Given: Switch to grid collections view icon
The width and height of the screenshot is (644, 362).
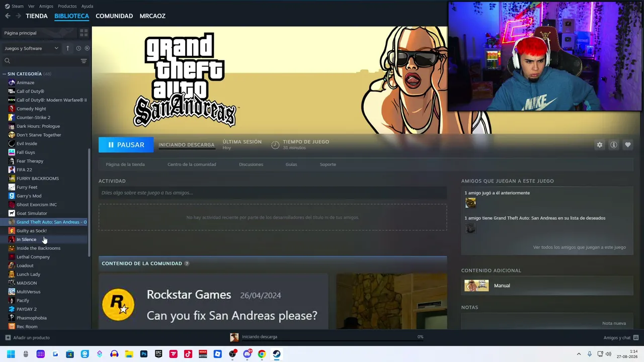Looking at the screenshot, I should pyautogui.click(x=84, y=33).
